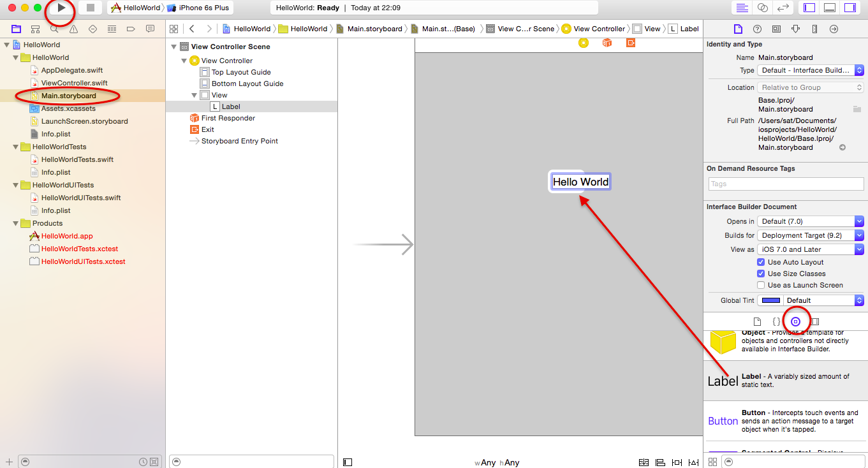Open the Identity inspector

tap(776, 29)
